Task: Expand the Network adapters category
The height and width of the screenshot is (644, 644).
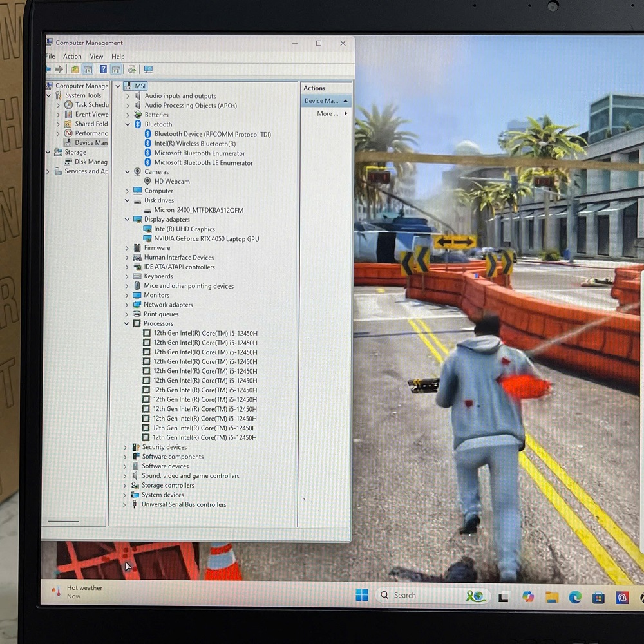Action: point(127,305)
